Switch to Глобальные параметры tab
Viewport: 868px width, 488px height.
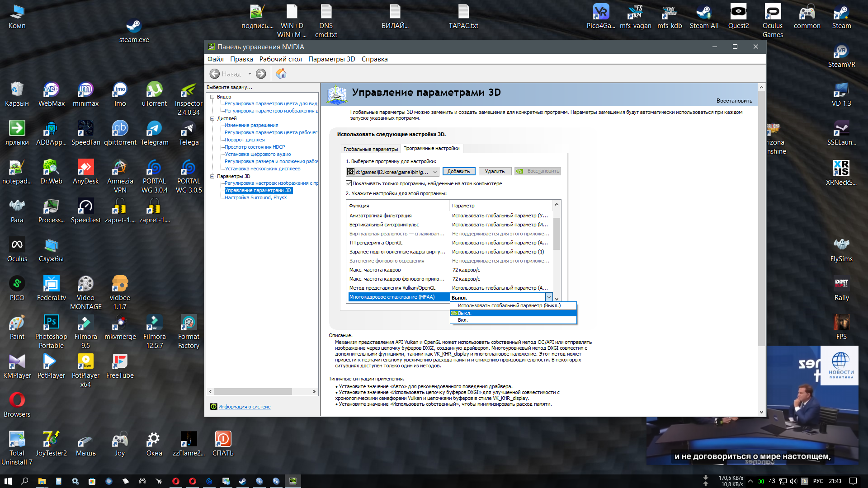370,149
